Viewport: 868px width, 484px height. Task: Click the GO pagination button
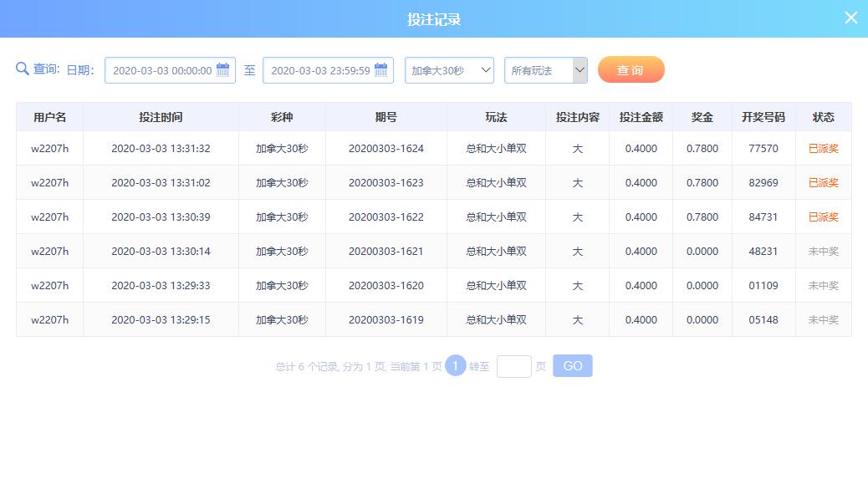tap(572, 365)
